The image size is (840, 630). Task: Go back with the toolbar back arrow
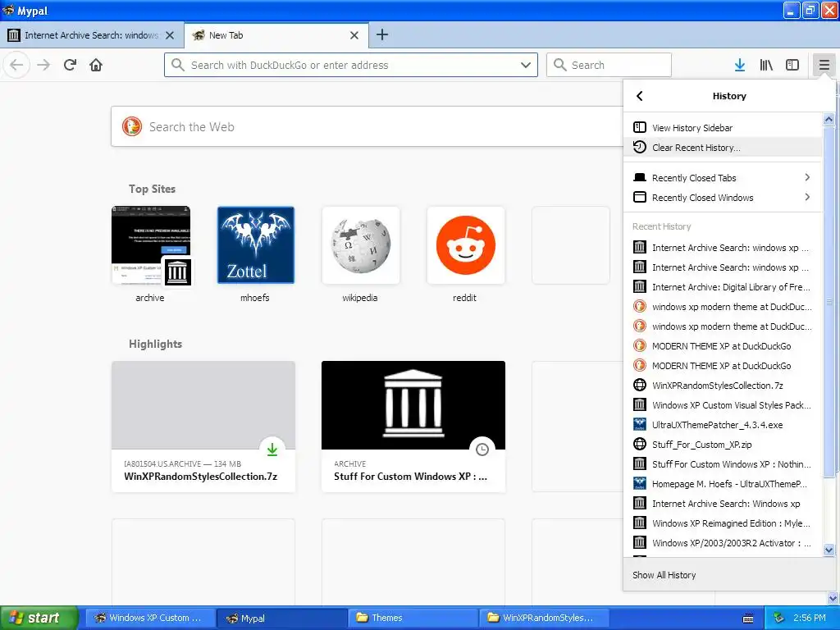[16, 66]
